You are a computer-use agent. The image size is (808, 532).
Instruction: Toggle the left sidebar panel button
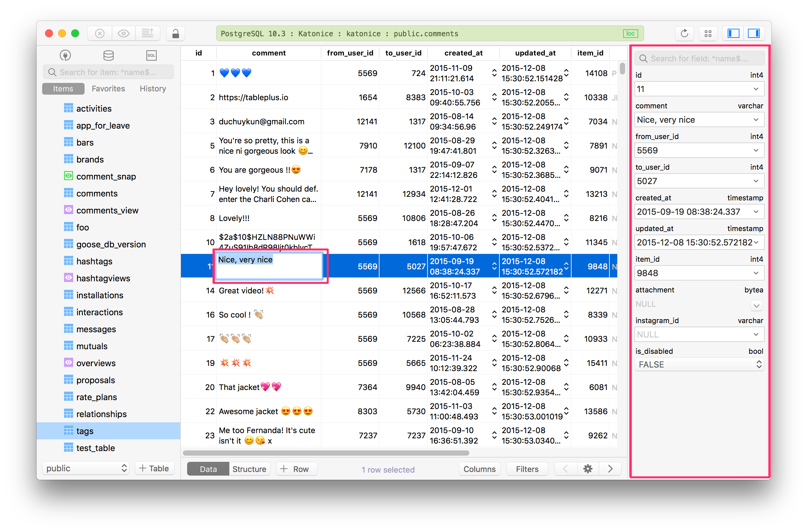coord(733,34)
